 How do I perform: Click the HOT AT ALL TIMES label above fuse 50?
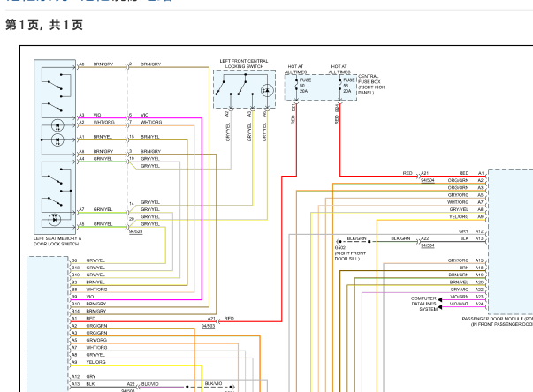[x=295, y=69]
